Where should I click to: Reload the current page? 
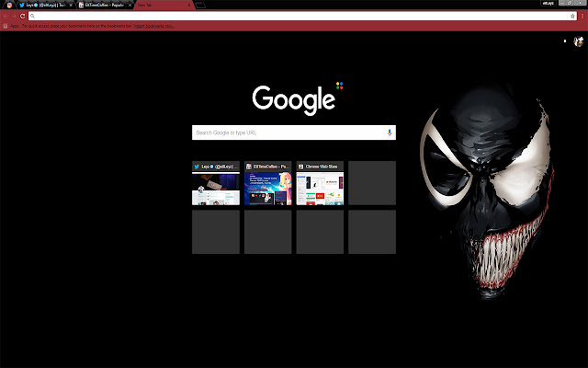[22, 16]
